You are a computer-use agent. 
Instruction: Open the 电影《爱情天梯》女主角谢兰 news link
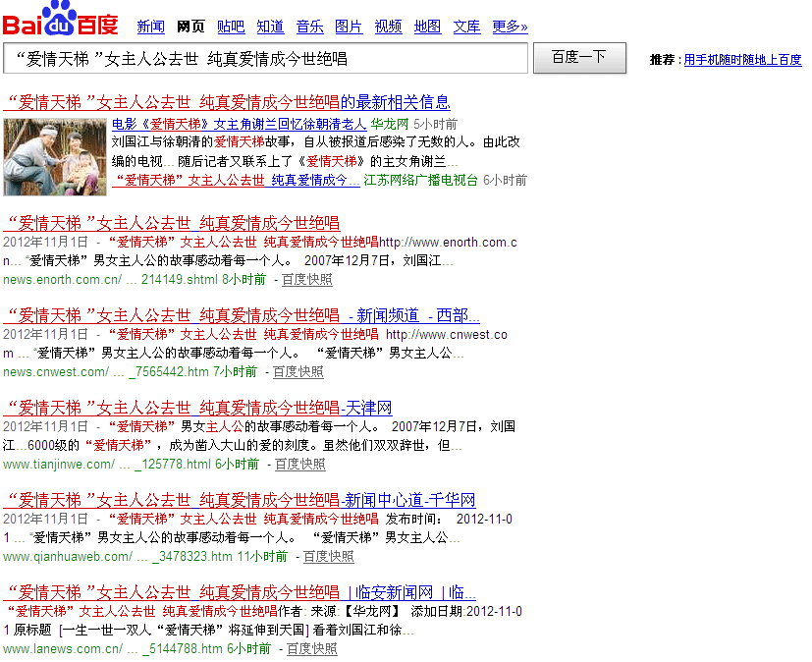[239, 125]
